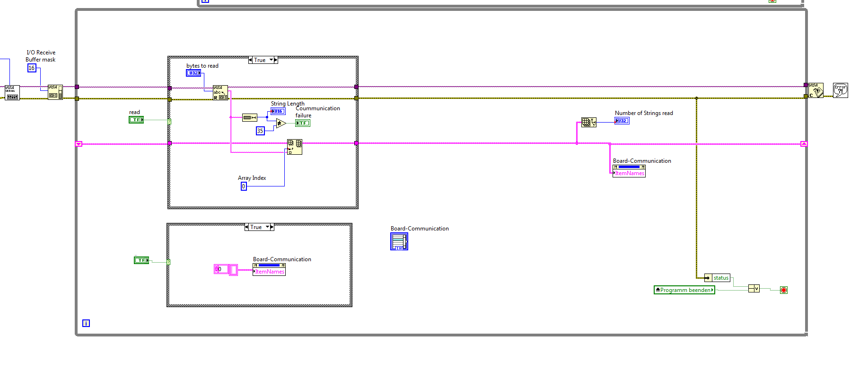
Task: Select the unlabeled boolean terminal beside lower case
Action: (x=141, y=260)
